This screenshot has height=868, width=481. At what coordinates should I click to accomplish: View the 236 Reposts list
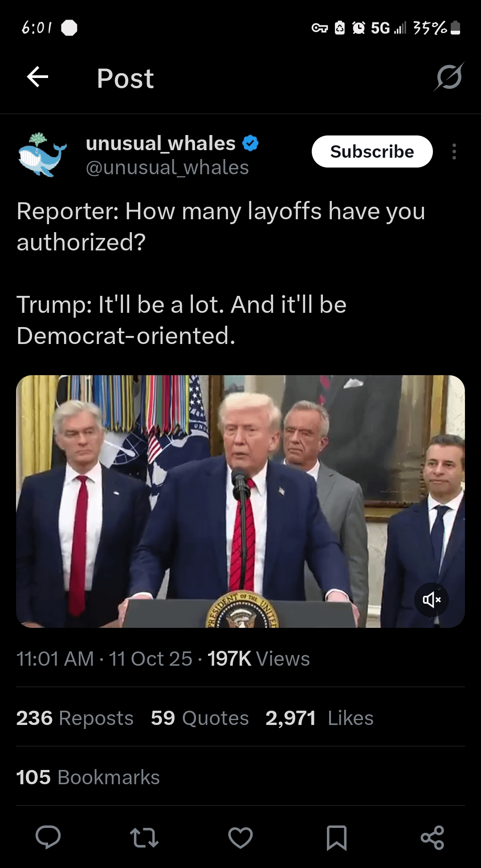(x=75, y=718)
